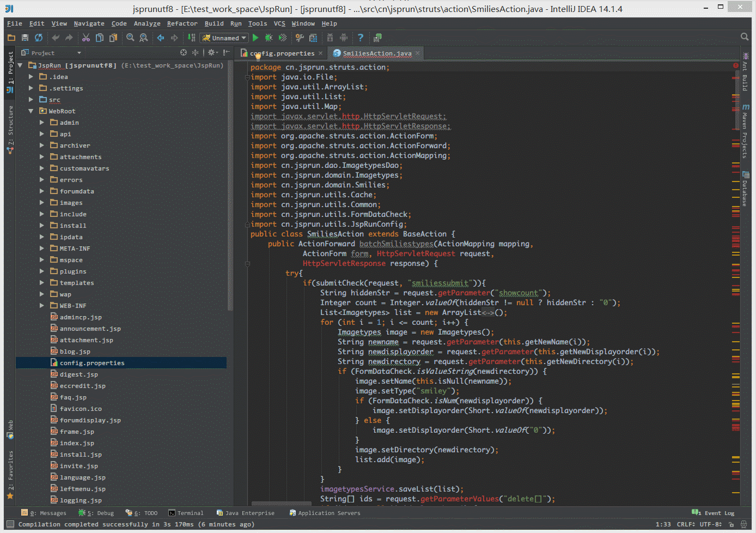Click the Cut scissors icon
This screenshot has width=756, height=533.
tap(86, 38)
